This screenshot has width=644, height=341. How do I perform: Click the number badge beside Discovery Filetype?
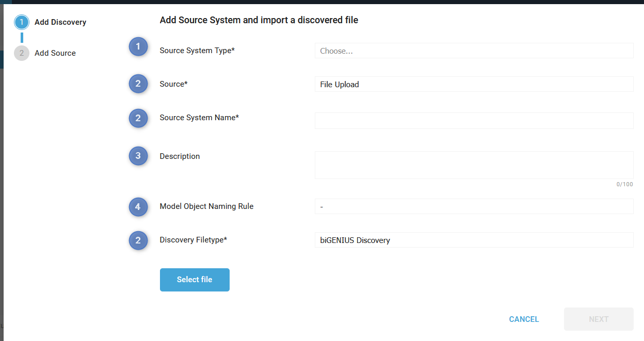[138, 240]
